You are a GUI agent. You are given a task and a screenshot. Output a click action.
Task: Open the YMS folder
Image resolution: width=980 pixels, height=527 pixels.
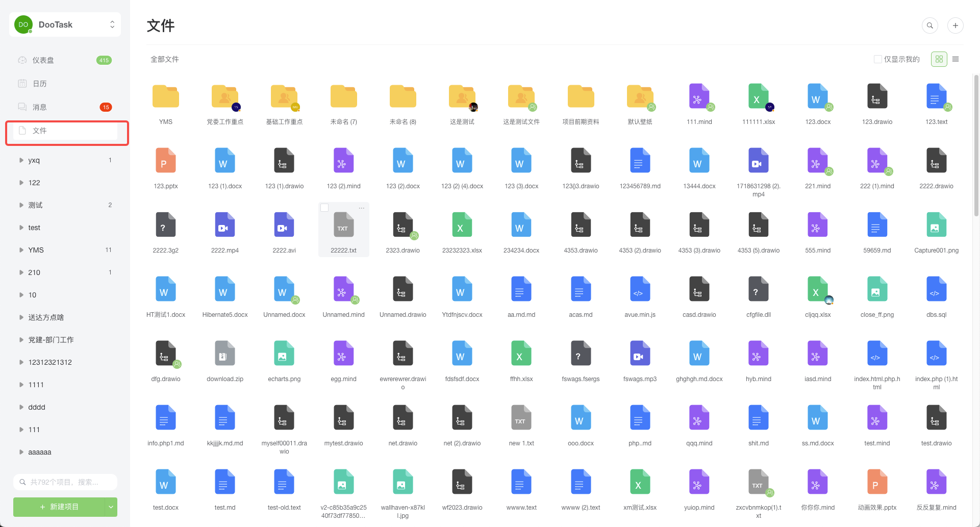point(165,96)
